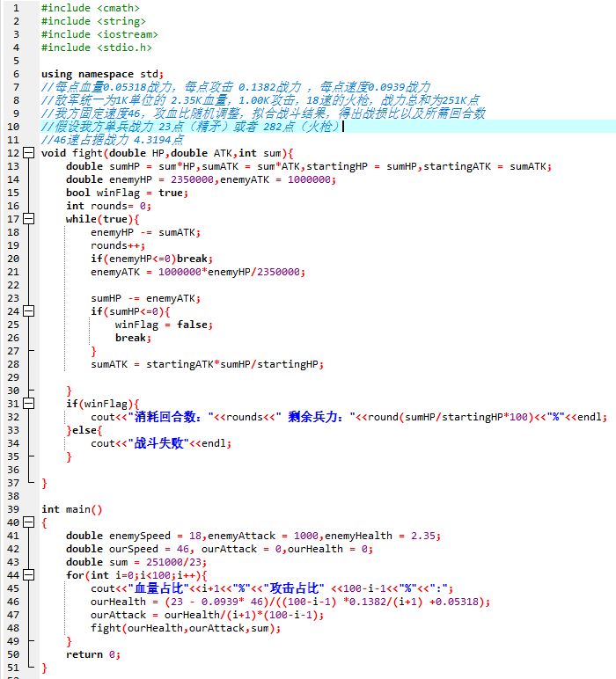Click on 'ourHealth = (23 - 0.0939* 46)' line

click(x=290, y=602)
